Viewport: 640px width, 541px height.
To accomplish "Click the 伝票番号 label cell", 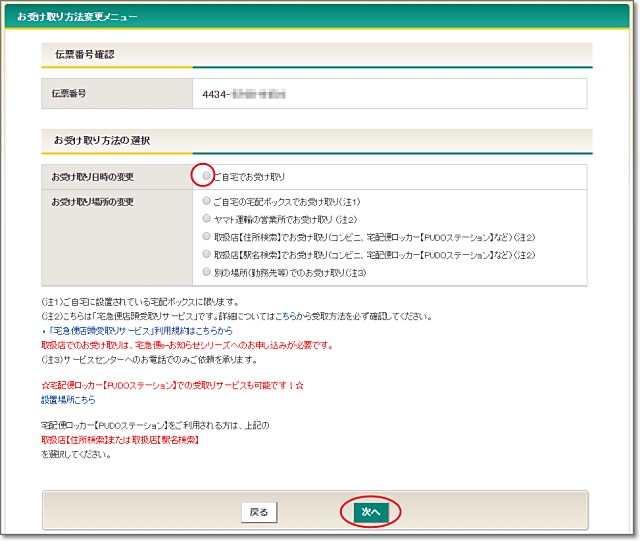I will (69, 93).
